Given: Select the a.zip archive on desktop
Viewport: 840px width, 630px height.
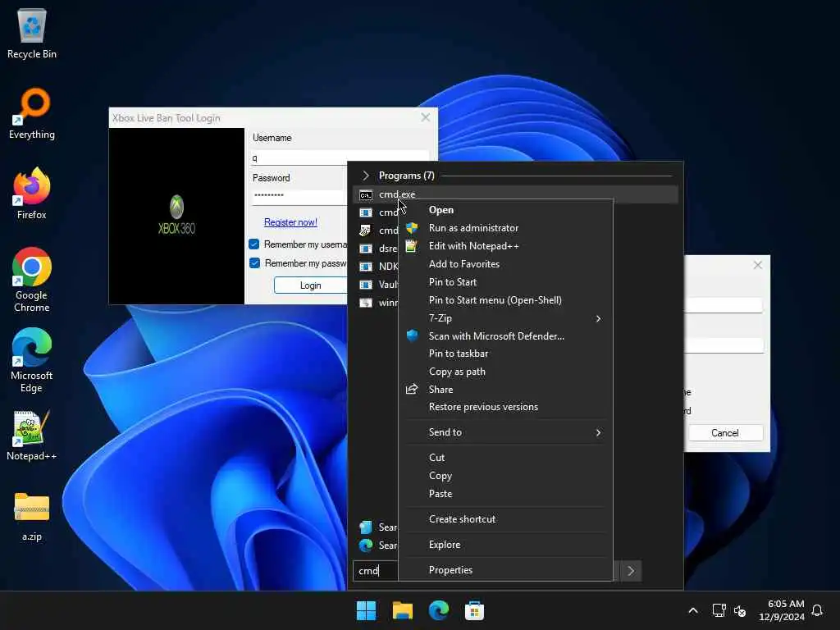Looking at the screenshot, I should [32, 517].
